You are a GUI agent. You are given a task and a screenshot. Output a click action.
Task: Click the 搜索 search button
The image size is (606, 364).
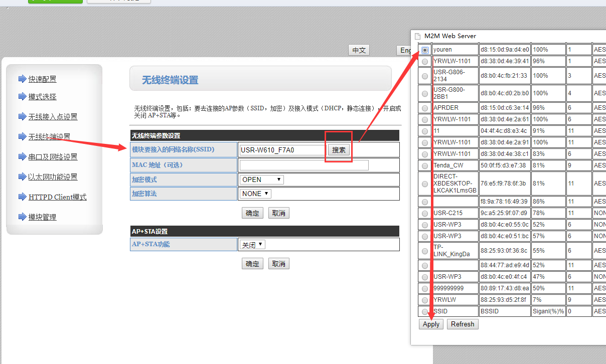pyautogui.click(x=339, y=150)
